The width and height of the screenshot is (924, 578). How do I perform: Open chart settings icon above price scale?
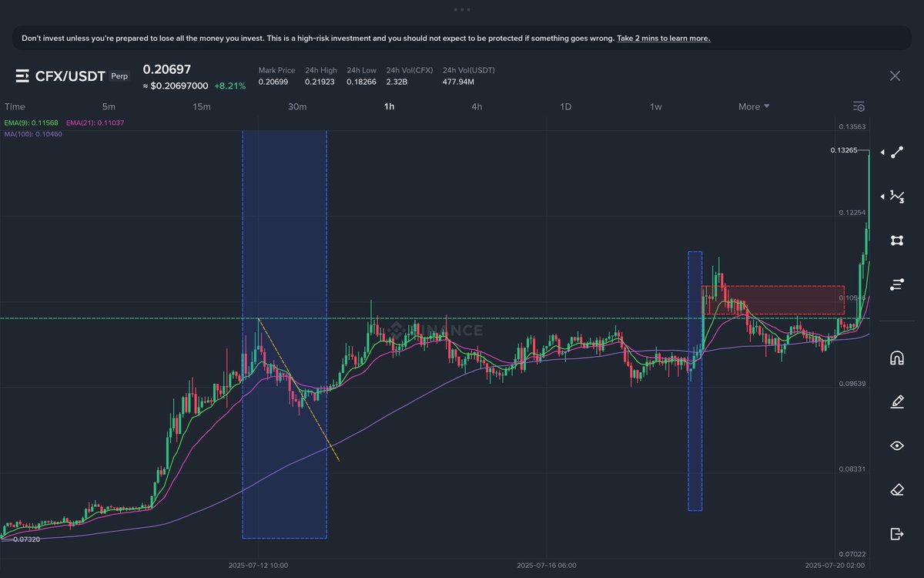pos(859,106)
